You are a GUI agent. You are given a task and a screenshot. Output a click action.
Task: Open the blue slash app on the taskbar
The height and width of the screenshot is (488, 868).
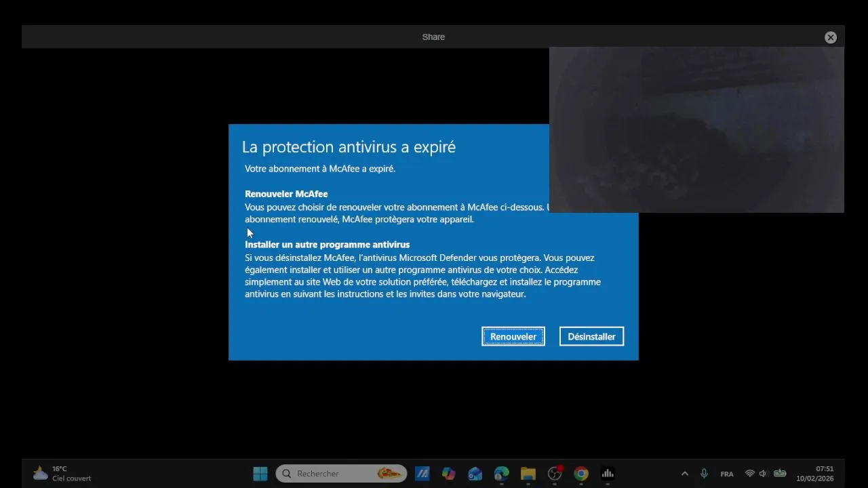pyautogui.click(x=422, y=474)
